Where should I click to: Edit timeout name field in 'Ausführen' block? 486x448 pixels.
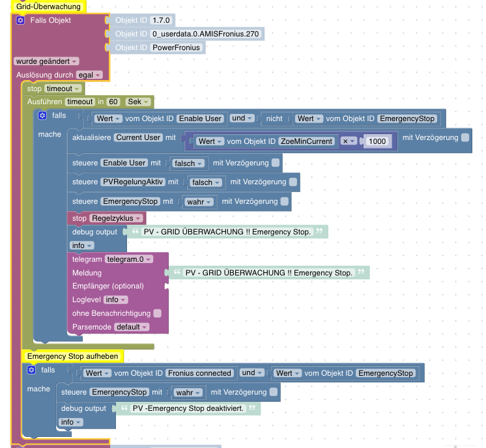(x=80, y=102)
